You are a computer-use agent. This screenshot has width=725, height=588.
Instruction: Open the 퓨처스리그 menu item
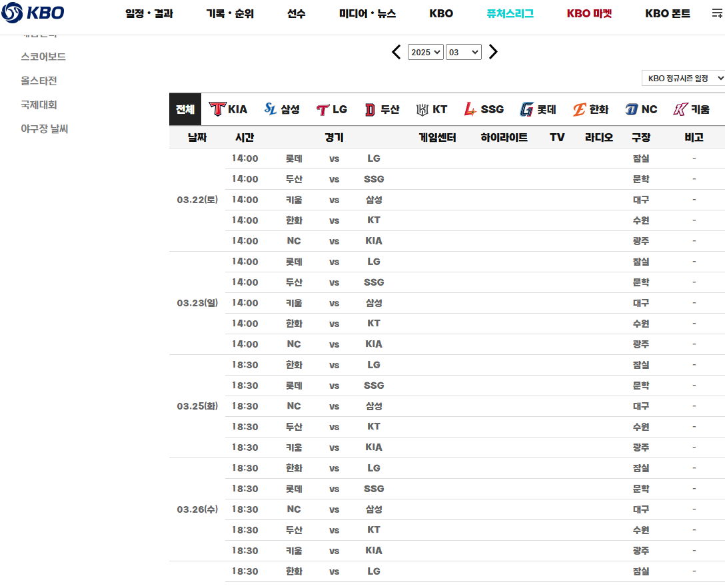coord(510,13)
